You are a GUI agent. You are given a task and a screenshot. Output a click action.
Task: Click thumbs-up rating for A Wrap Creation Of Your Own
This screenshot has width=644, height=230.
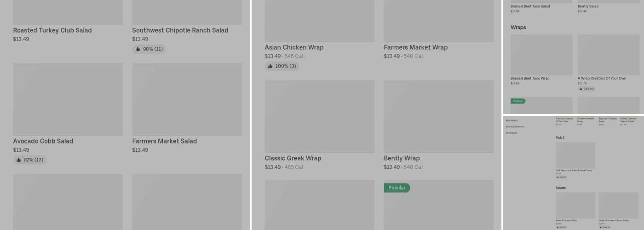[x=586, y=89]
